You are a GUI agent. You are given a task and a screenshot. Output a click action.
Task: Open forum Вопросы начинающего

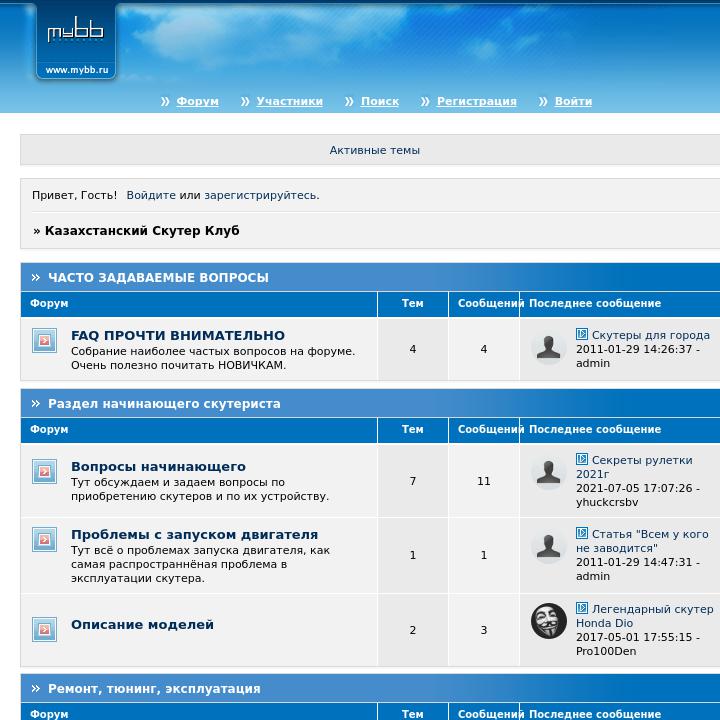click(x=158, y=467)
